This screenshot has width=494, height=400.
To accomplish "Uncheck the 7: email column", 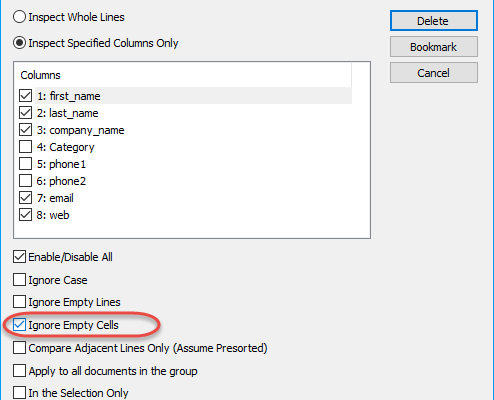I will 26,198.
